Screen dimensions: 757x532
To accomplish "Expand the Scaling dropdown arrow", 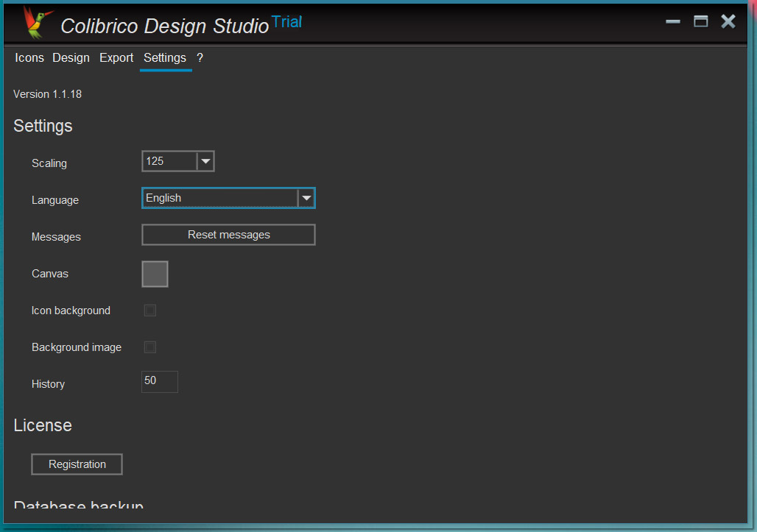I will tap(205, 161).
